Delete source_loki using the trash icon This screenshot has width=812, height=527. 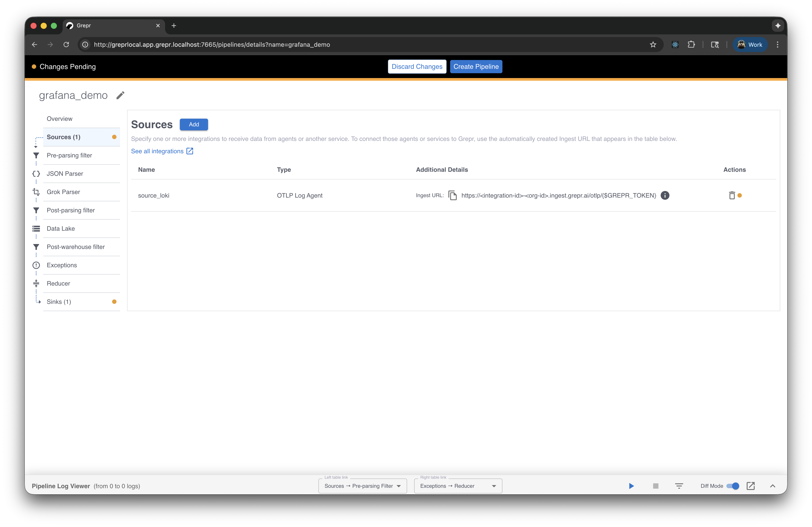731,195
